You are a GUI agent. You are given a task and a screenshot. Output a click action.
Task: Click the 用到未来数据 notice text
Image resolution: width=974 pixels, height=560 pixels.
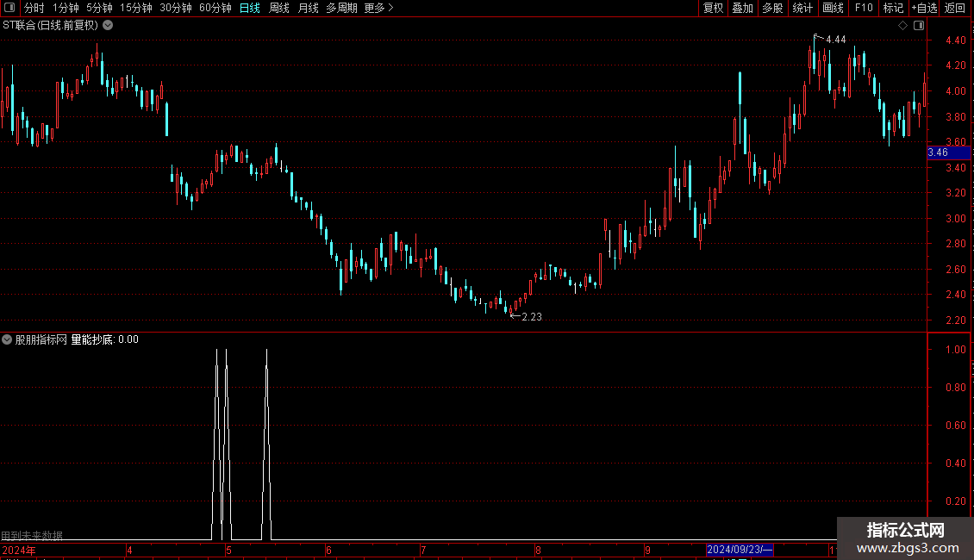click(32, 535)
